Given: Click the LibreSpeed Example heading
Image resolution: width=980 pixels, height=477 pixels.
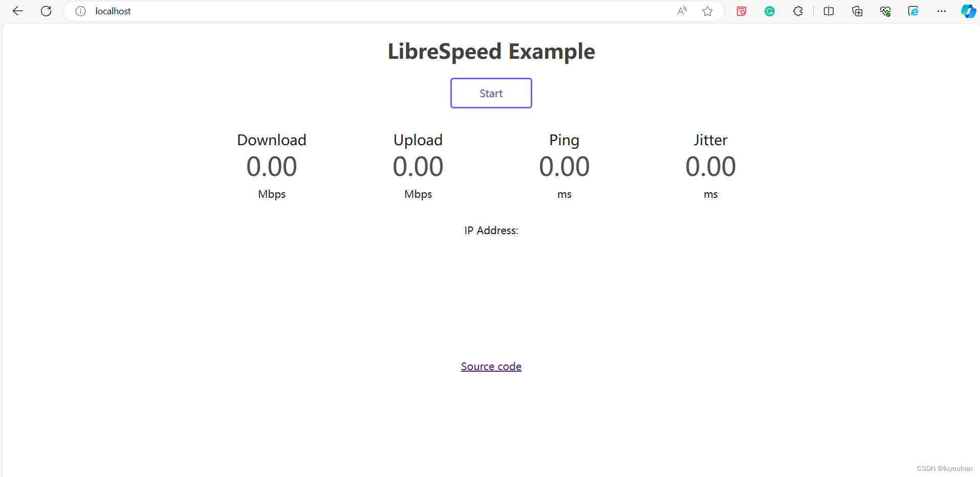Looking at the screenshot, I should (491, 52).
